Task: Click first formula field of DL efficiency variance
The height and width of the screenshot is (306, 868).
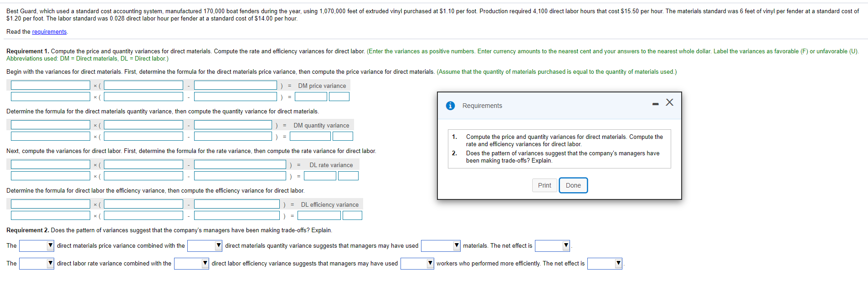Action: [51, 204]
